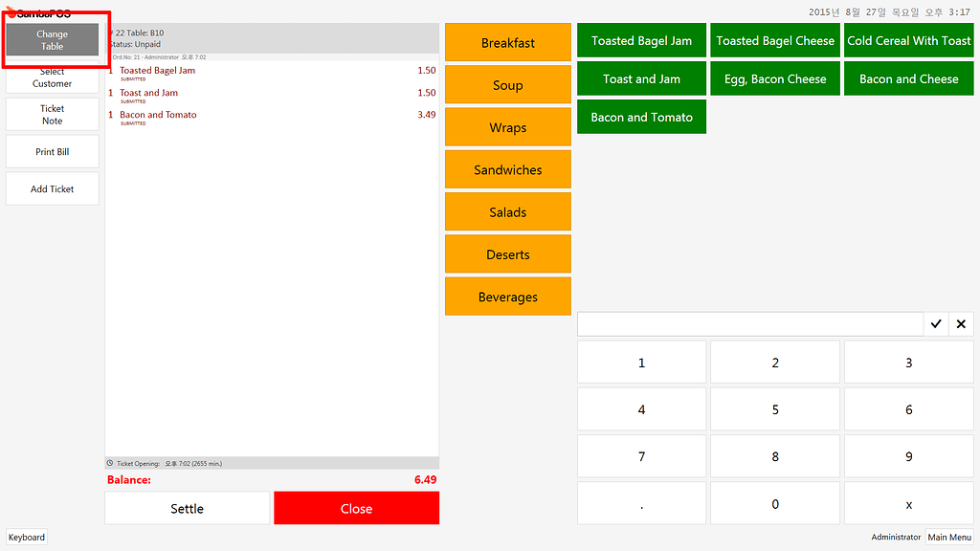Print the bill
Screen dimensions: 980x551
click(52, 151)
